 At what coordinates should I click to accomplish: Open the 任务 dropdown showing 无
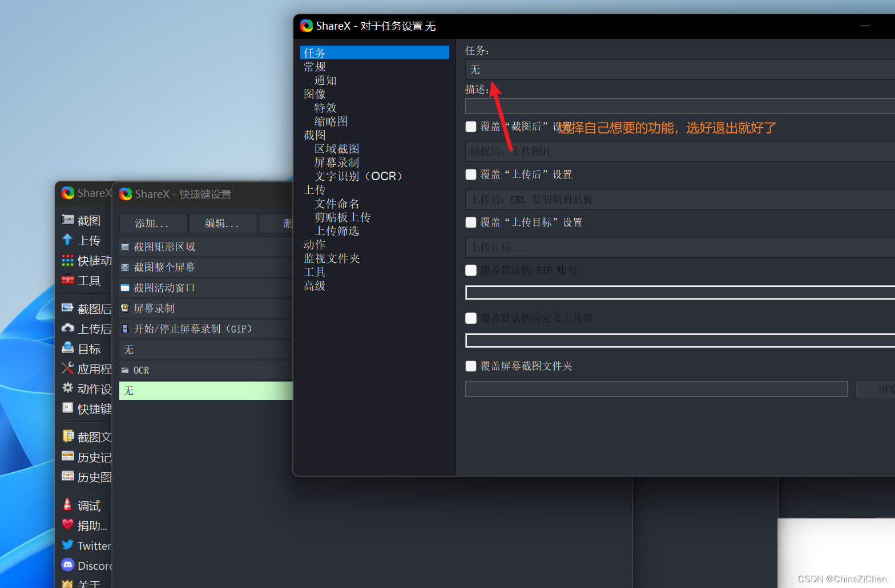(680, 70)
